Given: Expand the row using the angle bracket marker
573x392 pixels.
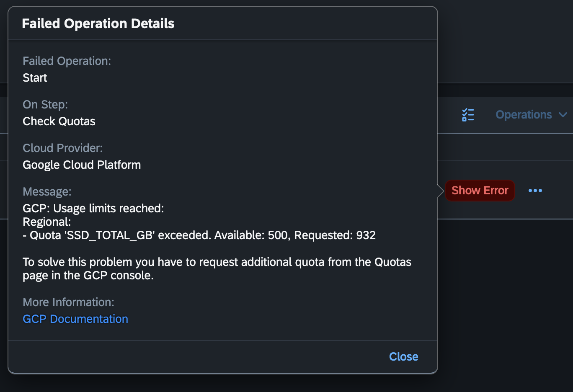Looking at the screenshot, I should click(441, 191).
